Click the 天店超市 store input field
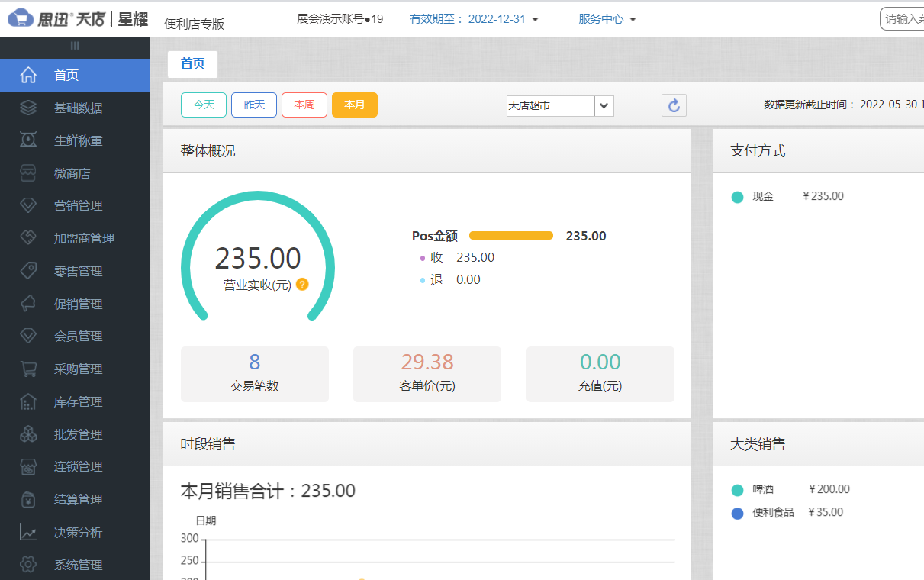 pyautogui.click(x=551, y=106)
